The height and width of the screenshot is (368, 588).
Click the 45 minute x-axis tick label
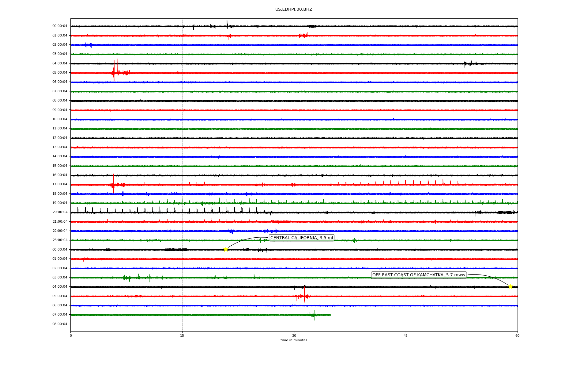pyautogui.click(x=406, y=335)
